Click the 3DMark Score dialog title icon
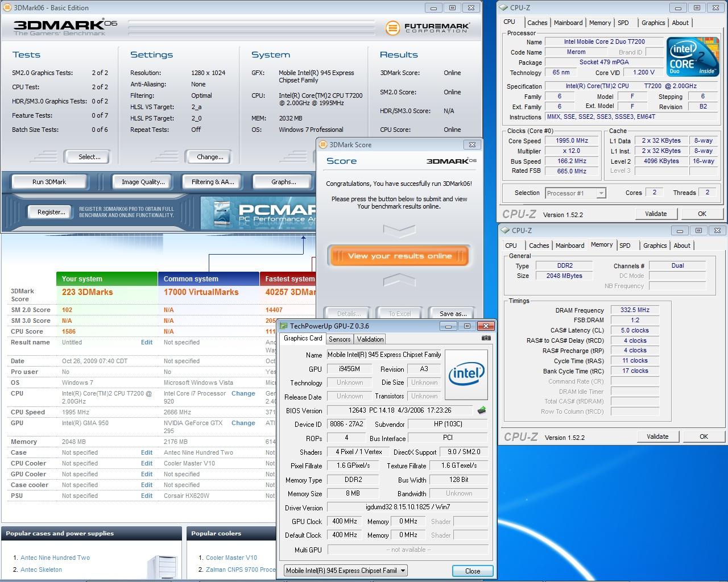This screenshot has width=728, height=582. point(323,144)
